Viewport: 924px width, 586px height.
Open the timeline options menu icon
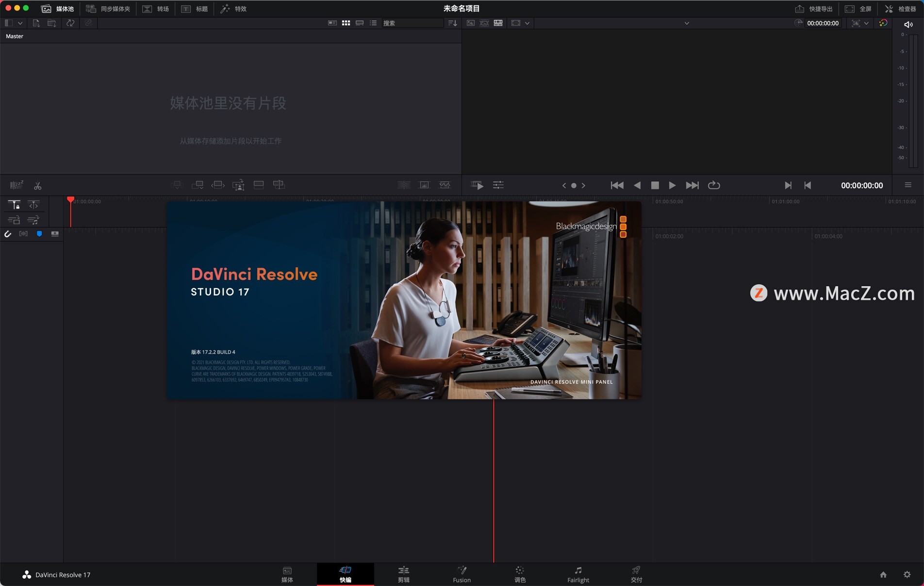pos(908,185)
